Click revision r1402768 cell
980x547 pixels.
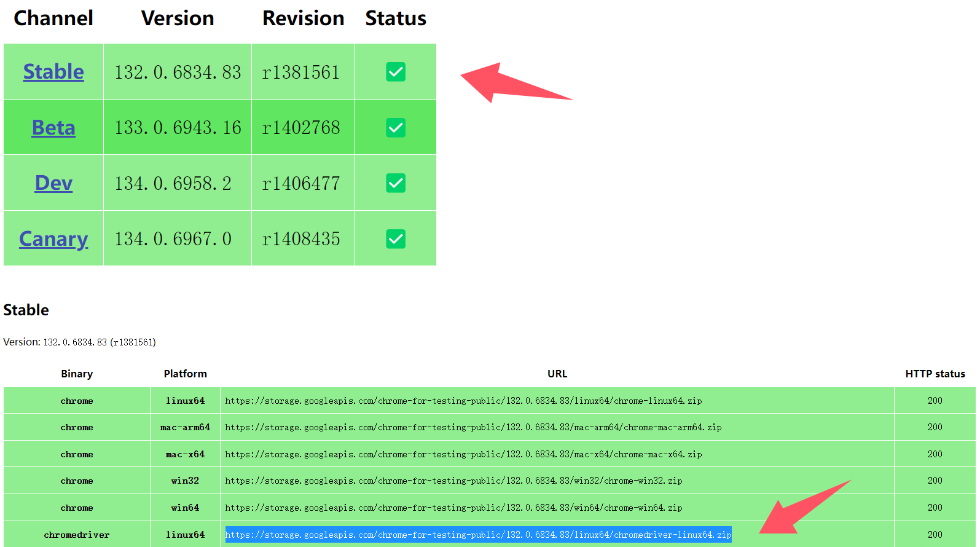pos(303,128)
